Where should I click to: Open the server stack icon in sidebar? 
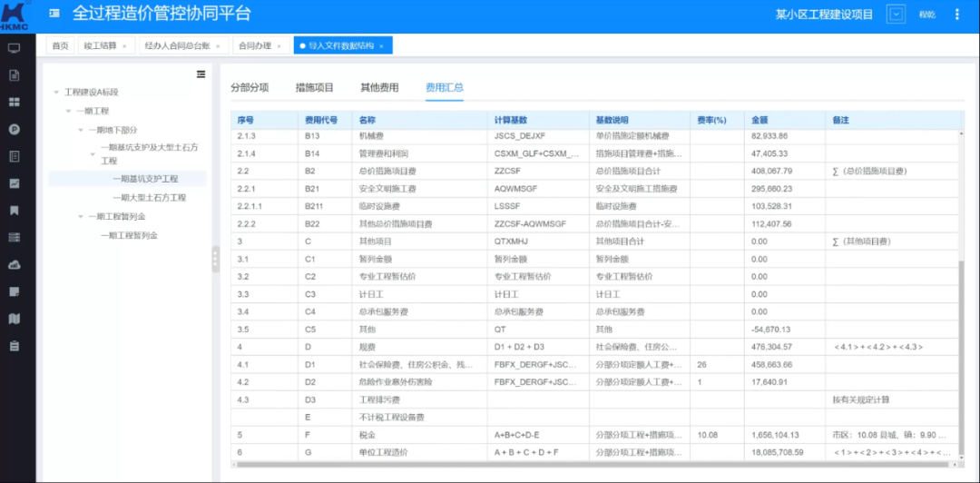[x=15, y=237]
